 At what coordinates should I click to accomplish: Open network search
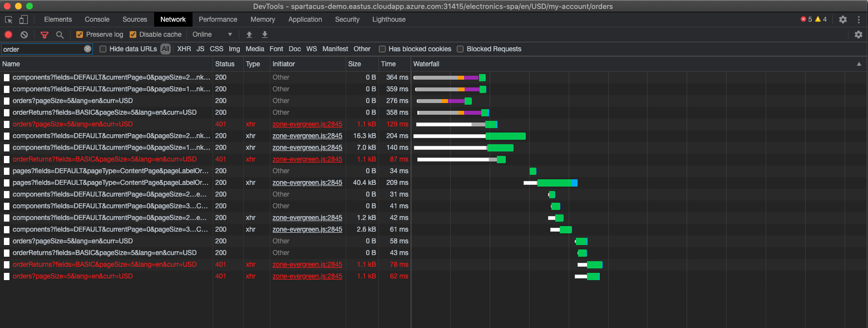(60, 34)
